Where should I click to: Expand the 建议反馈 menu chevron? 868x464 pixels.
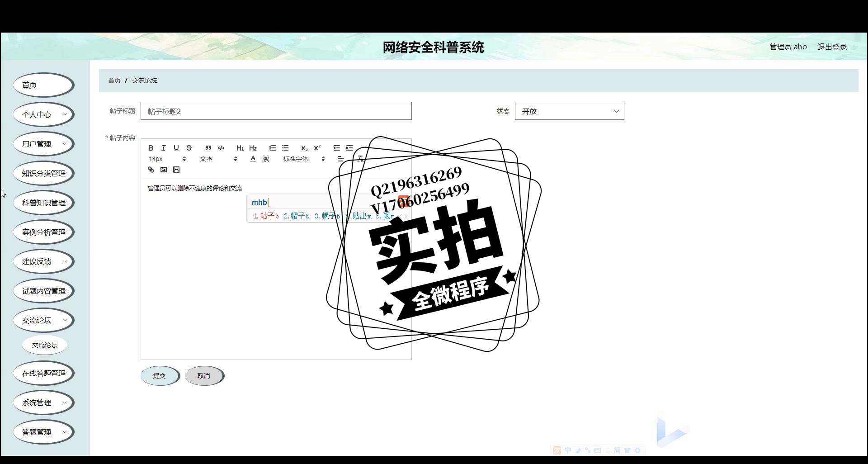pyautogui.click(x=65, y=261)
